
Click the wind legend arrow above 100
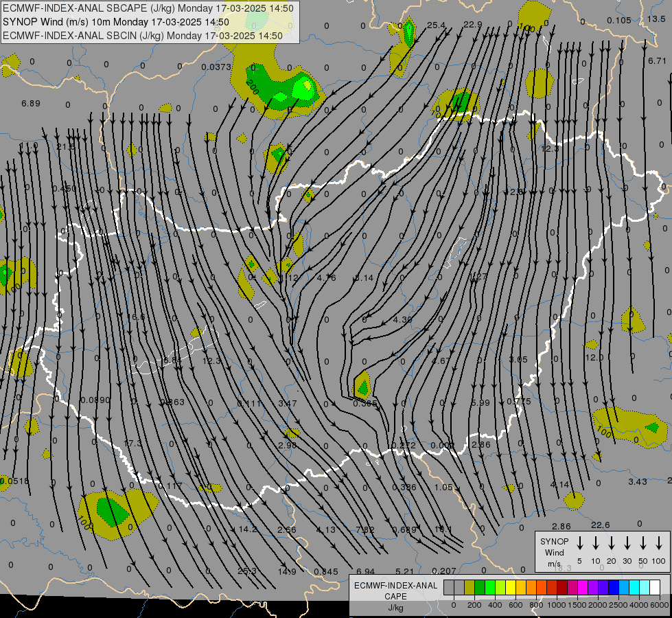click(659, 543)
